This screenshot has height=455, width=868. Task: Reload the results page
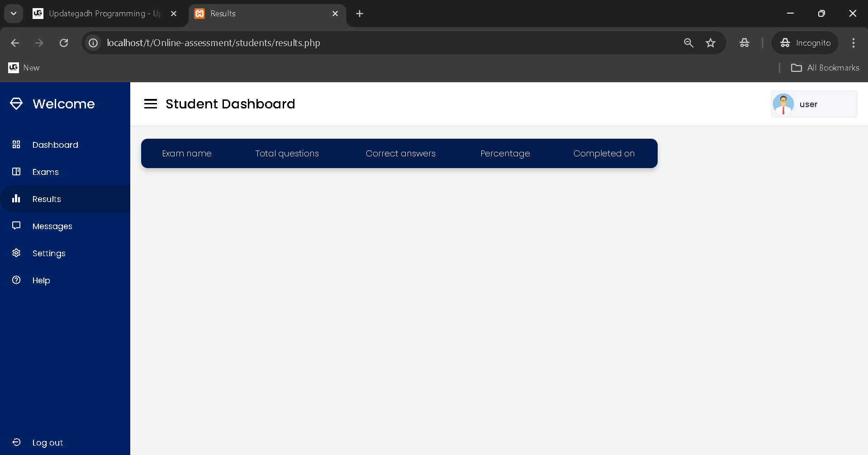[64, 43]
